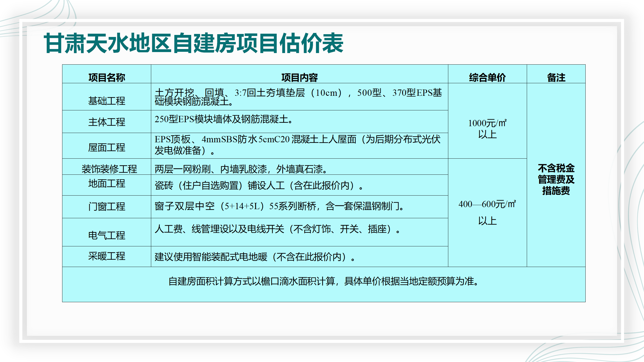This screenshot has width=644, height=362.
Task: Select the 基础工程 row label
Action: [107, 101]
